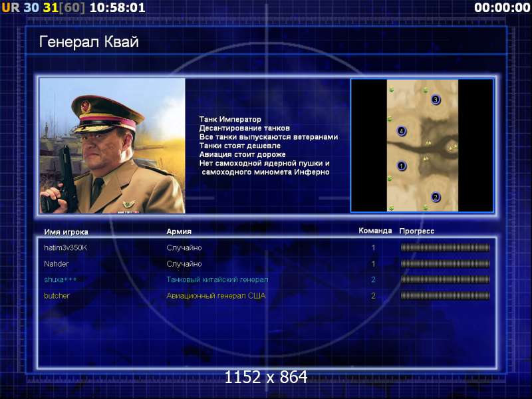Viewport: 532px width, 399px height.
Task: Select start position marker 4 on minimap
Action: click(x=402, y=131)
